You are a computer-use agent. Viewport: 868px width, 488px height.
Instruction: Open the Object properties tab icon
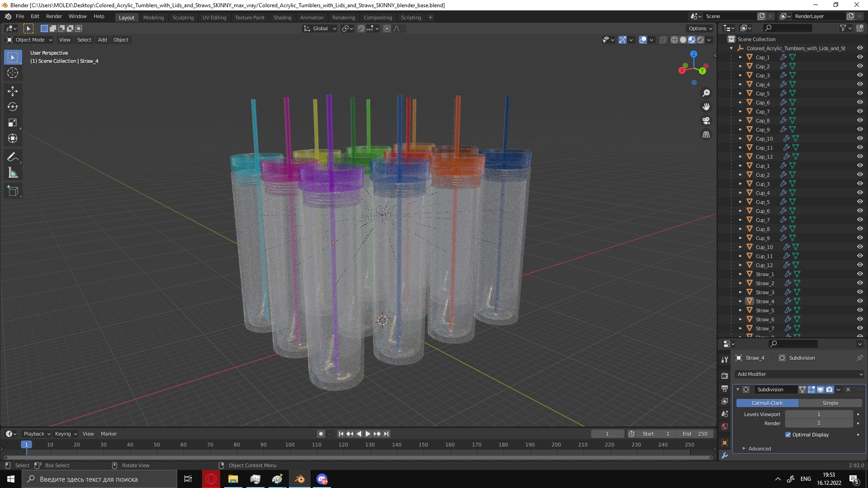click(725, 443)
